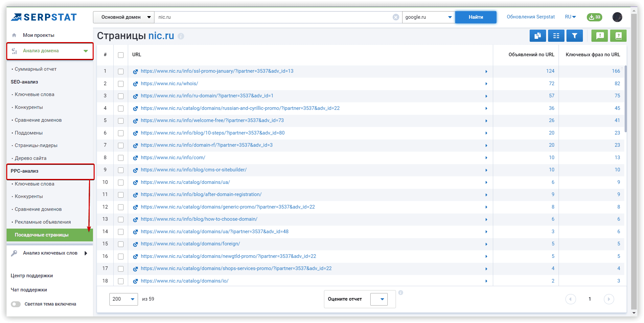The width and height of the screenshot is (644, 323).
Task: Click the green help question icon
Action: 618,36
